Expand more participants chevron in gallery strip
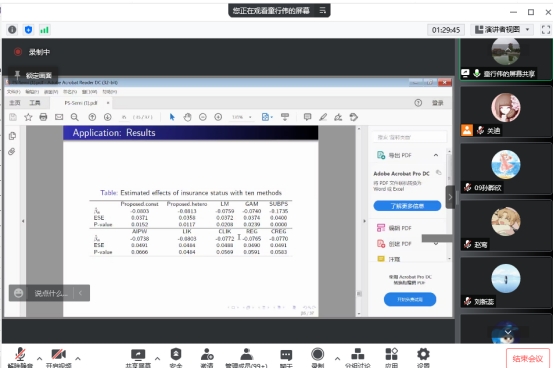The height and width of the screenshot is (368, 554). point(508,332)
